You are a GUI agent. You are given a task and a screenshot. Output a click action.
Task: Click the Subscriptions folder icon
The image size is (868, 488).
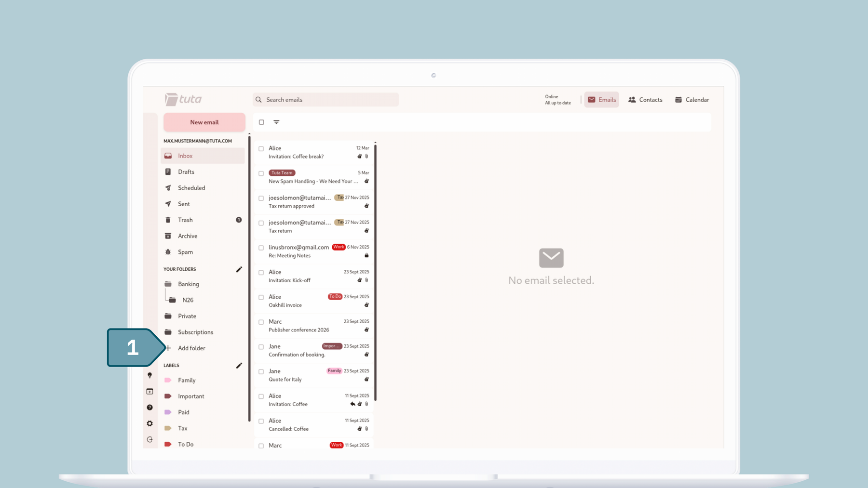[168, 332]
